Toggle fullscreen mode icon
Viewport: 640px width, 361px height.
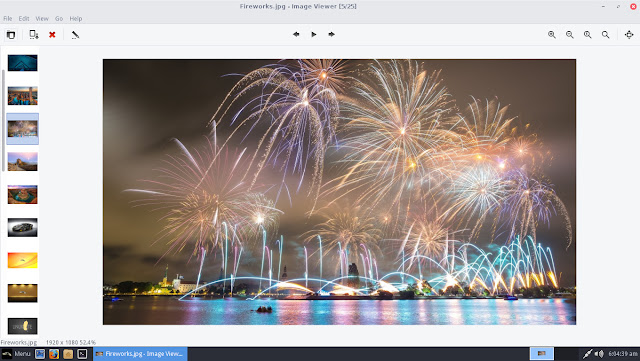(629, 35)
